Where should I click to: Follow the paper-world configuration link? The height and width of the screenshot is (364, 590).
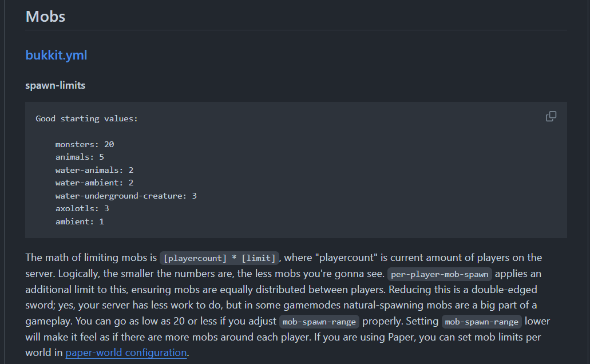pos(126,353)
